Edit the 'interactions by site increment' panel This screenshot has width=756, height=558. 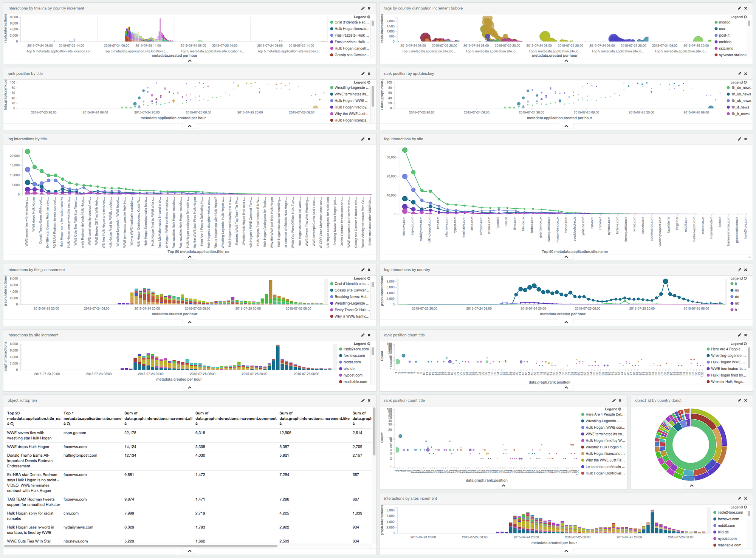coord(363,335)
